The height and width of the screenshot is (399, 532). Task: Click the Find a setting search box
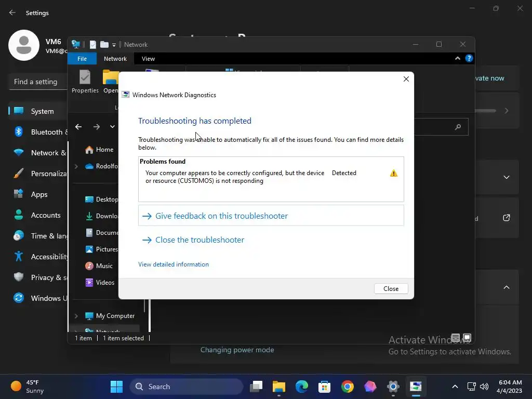click(x=38, y=82)
